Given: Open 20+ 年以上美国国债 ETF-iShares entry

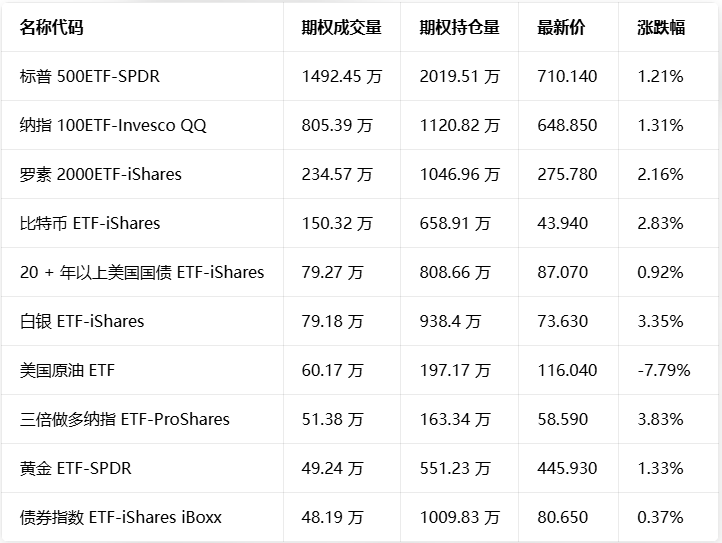Looking at the screenshot, I should coord(142,272).
